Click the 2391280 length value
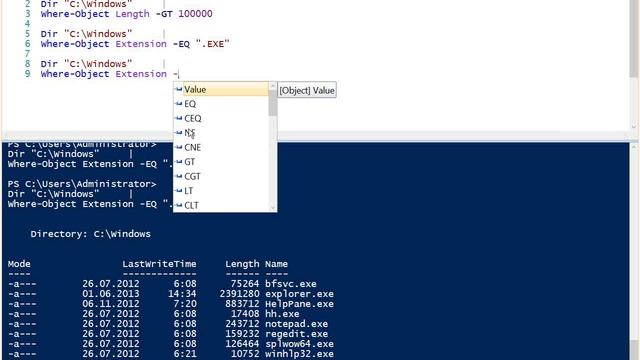Screen dimensions: 640x360 click(239, 294)
